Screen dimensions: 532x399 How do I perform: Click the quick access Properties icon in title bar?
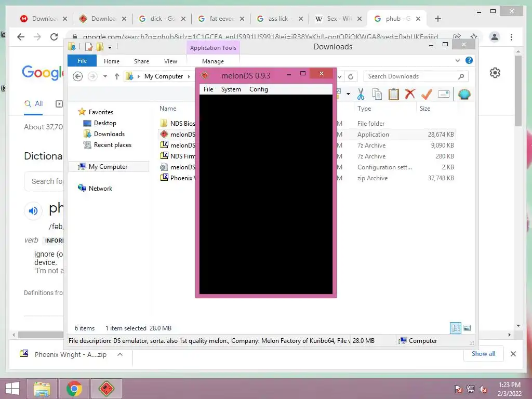pyautogui.click(x=88, y=46)
